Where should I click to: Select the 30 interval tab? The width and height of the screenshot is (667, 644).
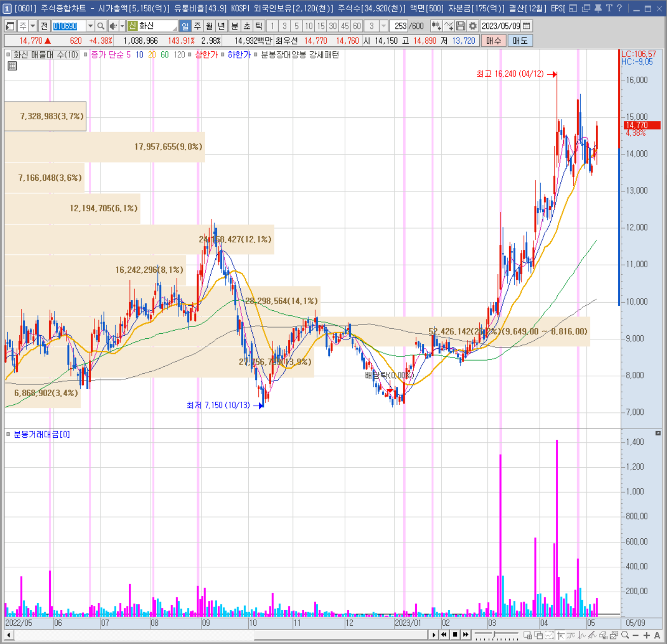point(333,26)
